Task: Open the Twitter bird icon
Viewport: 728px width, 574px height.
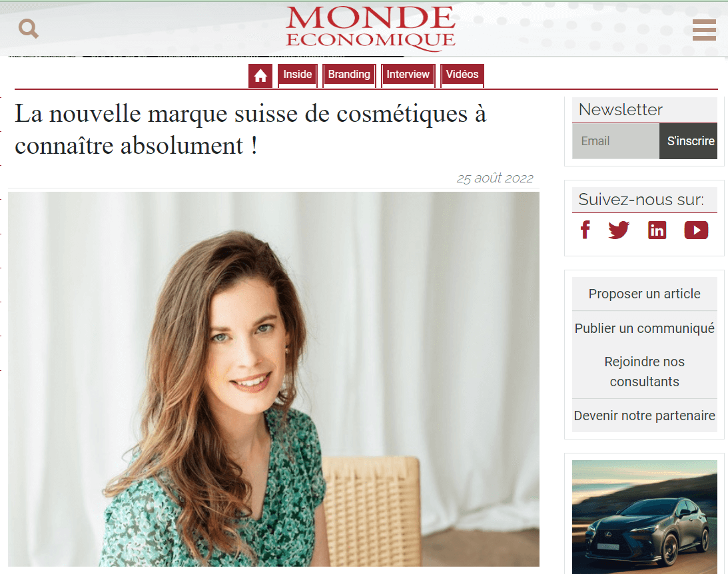Action: (619, 230)
